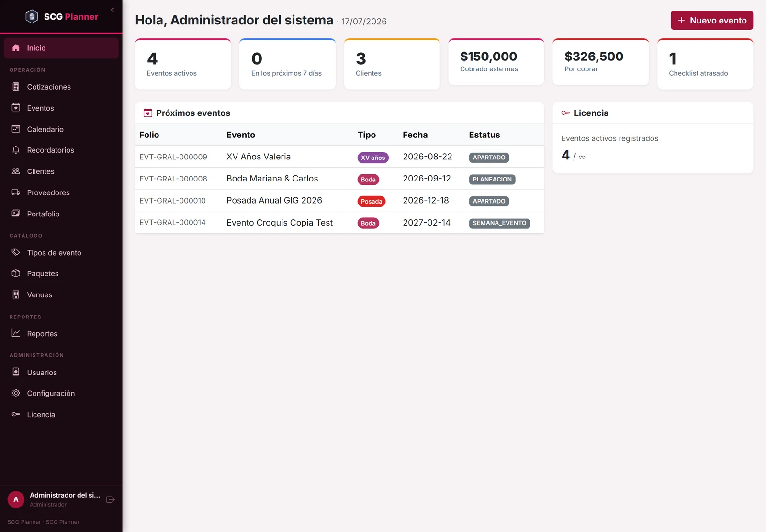Image resolution: width=766 pixels, height=532 pixels.
Task: Click the Fecha column header
Action: point(415,135)
